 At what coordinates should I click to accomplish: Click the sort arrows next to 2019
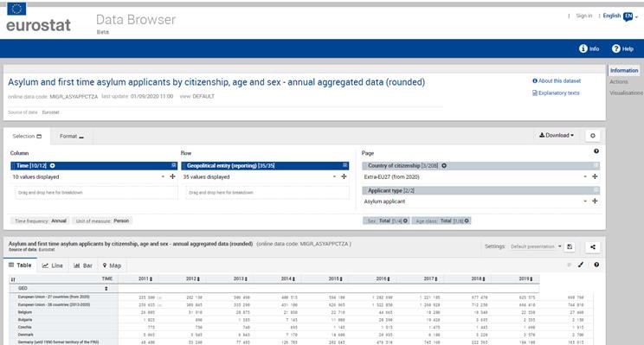(x=531, y=279)
